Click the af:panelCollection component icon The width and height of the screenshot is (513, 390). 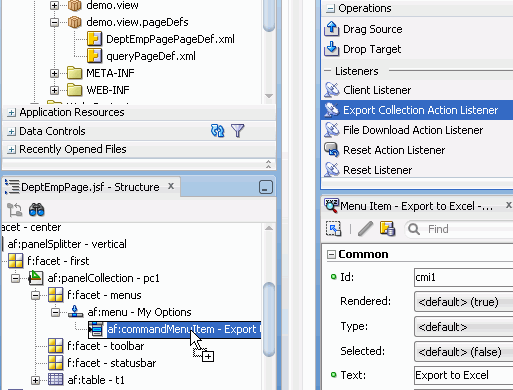36,278
